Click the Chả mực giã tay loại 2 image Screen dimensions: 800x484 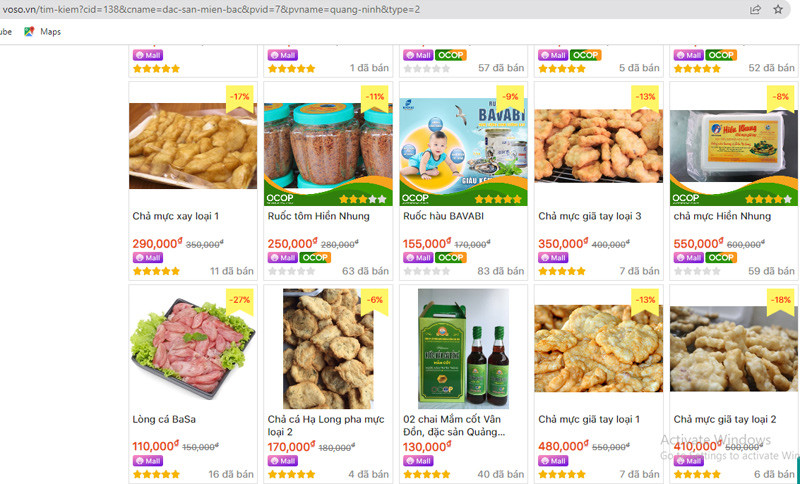734,349
